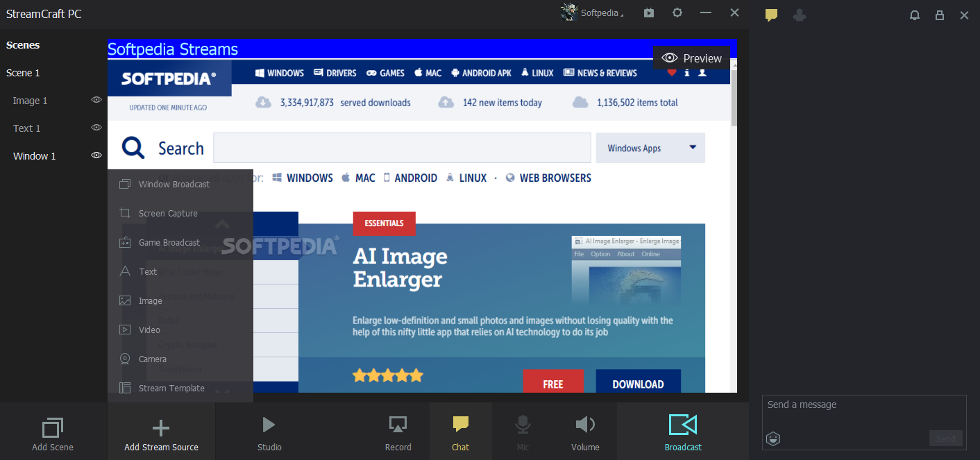The image size is (980, 460).
Task: Click the notification bell icon
Action: 915,15
